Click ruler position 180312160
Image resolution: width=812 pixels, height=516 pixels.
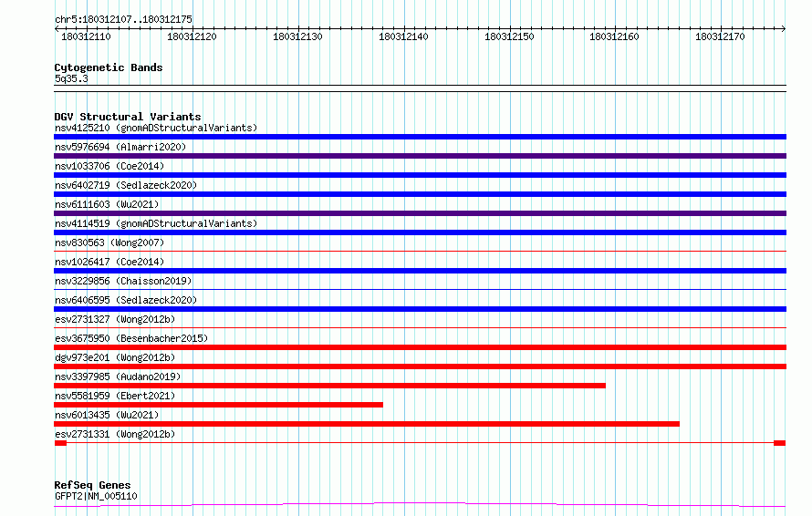[x=614, y=36]
